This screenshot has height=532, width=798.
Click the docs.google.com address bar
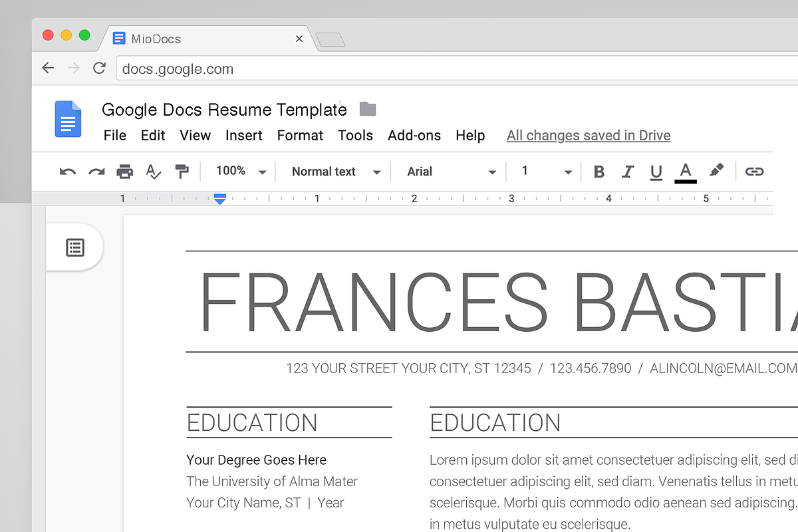457,68
